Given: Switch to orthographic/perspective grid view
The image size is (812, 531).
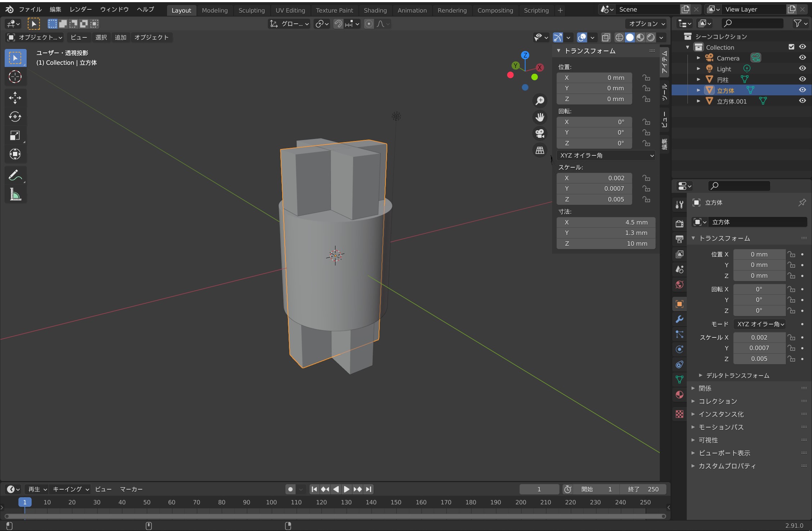Looking at the screenshot, I should (x=540, y=150).
